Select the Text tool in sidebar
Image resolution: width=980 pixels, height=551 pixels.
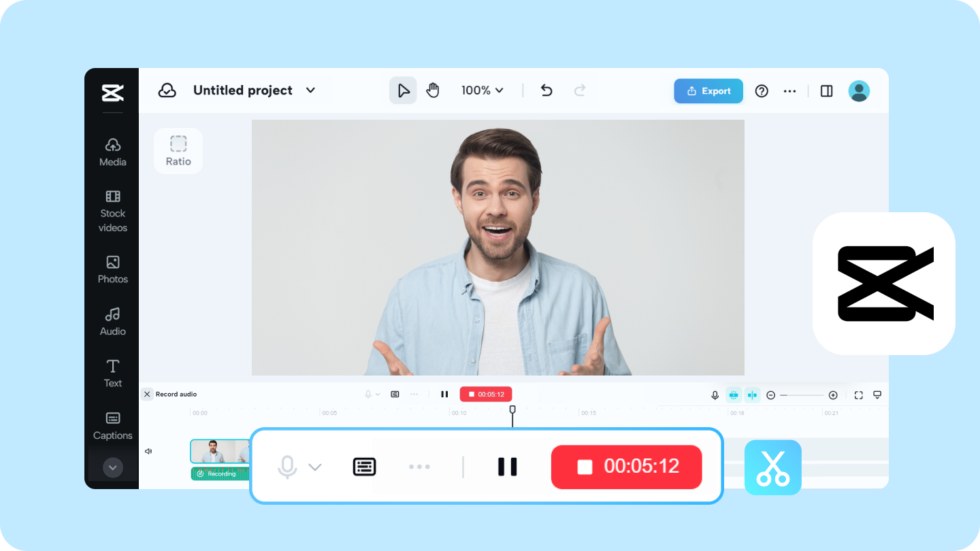coord(112,373)
